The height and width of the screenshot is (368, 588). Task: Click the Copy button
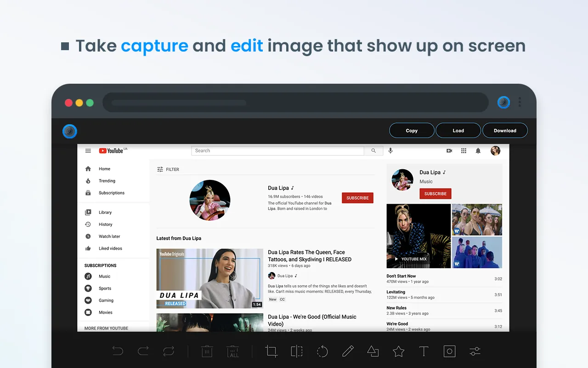coord(412,131)
